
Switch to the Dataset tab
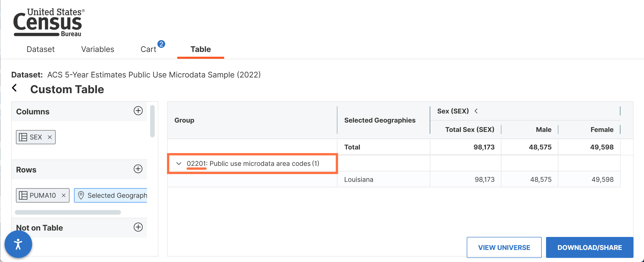click(x=41, y=49)
